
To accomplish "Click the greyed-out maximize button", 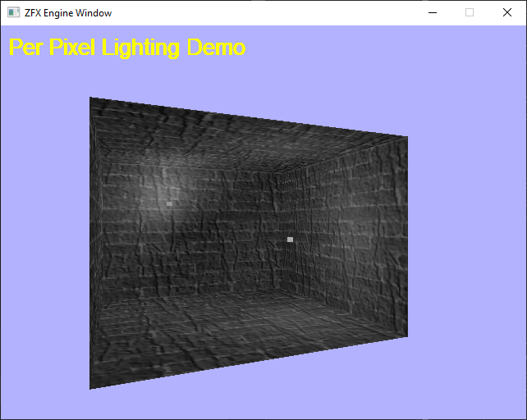I will click(x=470, y=13).
